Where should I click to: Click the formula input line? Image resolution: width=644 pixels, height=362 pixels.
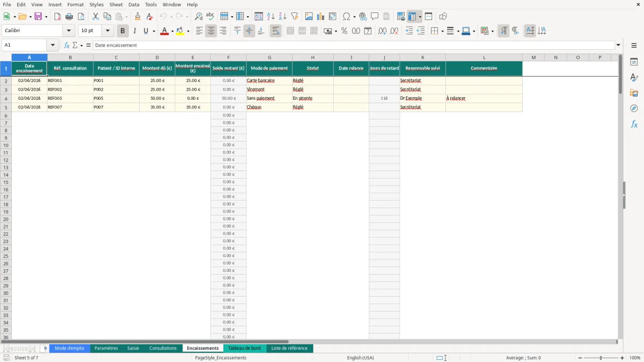coord(354,46)
